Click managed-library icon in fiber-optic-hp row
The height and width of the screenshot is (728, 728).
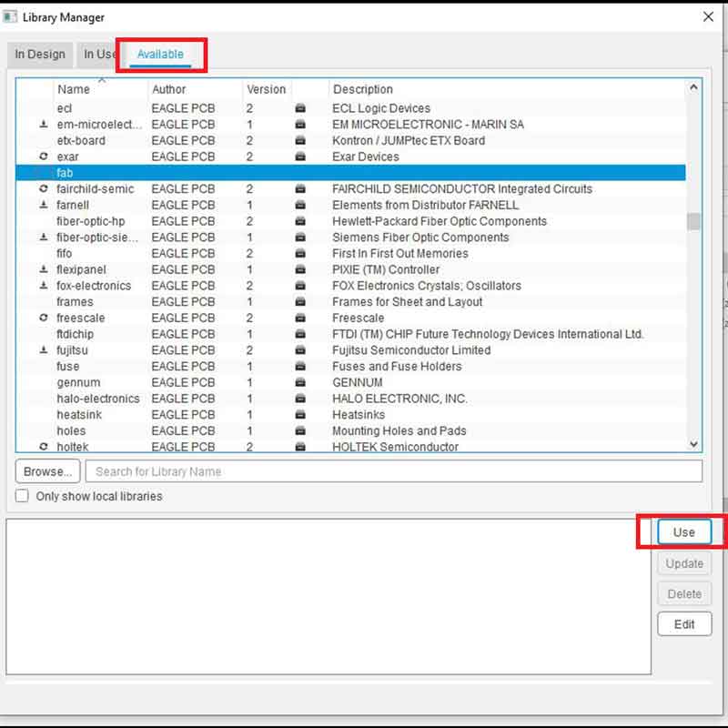pyautogui.click(x=300, y=221)
